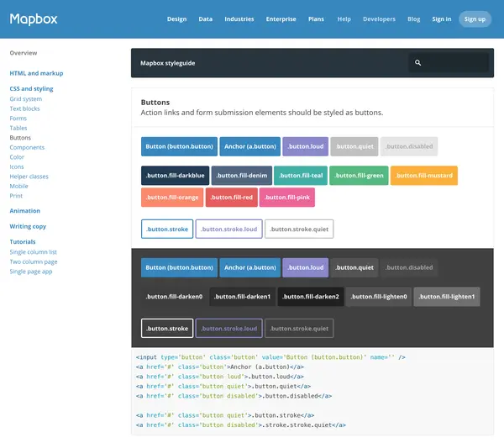Open the Animation section link
This screenshot has width=504, height=443.
(x=24, y=211)
